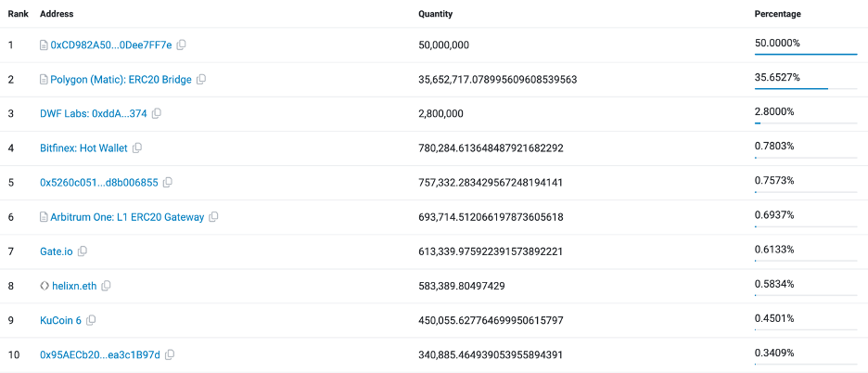Screen dimensions: 868x373
Task: Click the Quantity column header
Action: coord(435,14)
